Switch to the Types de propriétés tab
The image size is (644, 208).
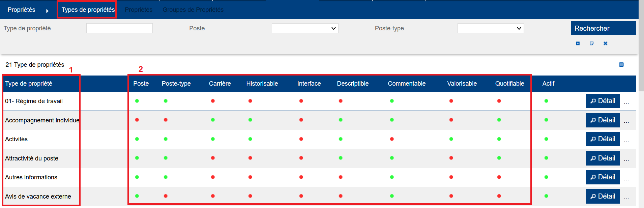(x=88, y=10)
